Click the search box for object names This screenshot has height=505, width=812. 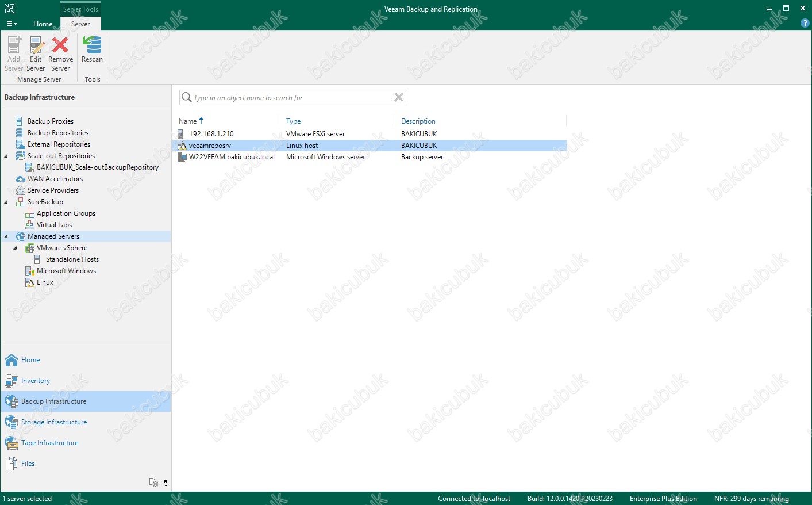click(293, 98)
